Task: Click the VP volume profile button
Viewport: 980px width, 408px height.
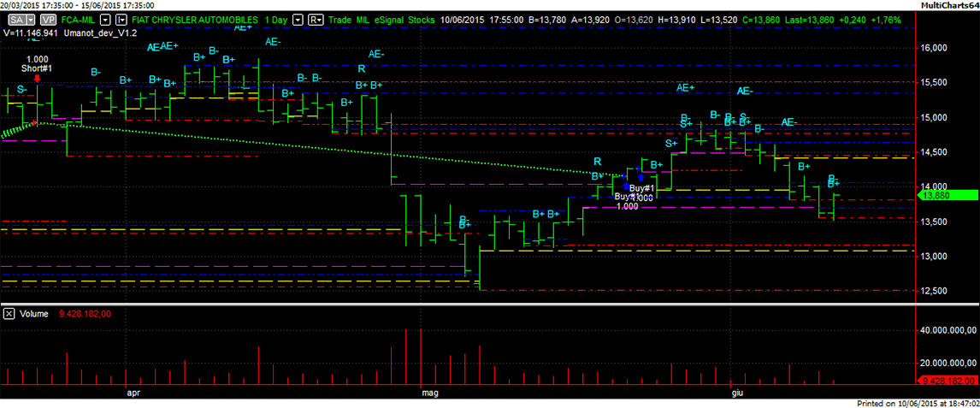Action: click(x=49, y=18)
